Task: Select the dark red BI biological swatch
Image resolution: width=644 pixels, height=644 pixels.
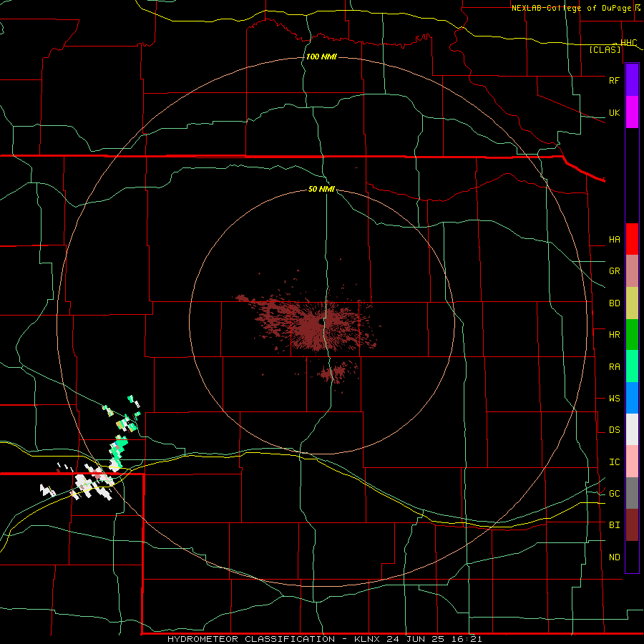Action: (x=632, y=525)
